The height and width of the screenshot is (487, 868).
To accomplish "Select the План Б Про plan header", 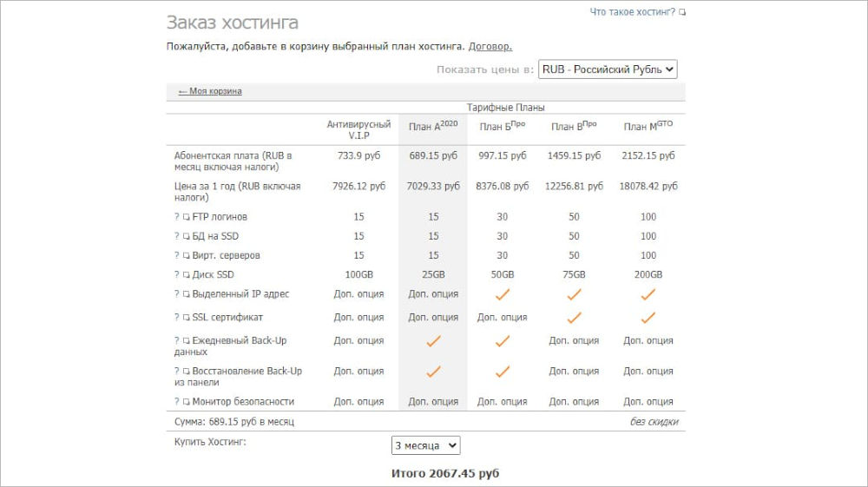I will (502, 127).
